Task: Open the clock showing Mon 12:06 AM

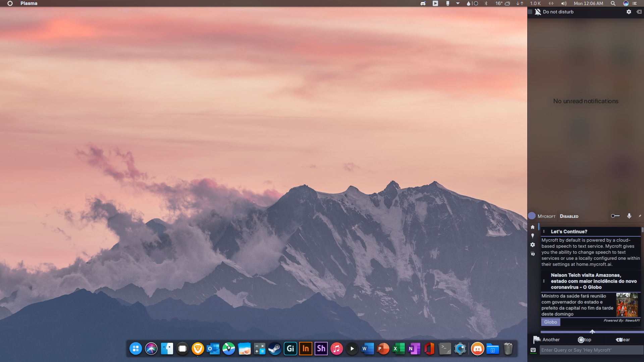Action: (588, 3)
